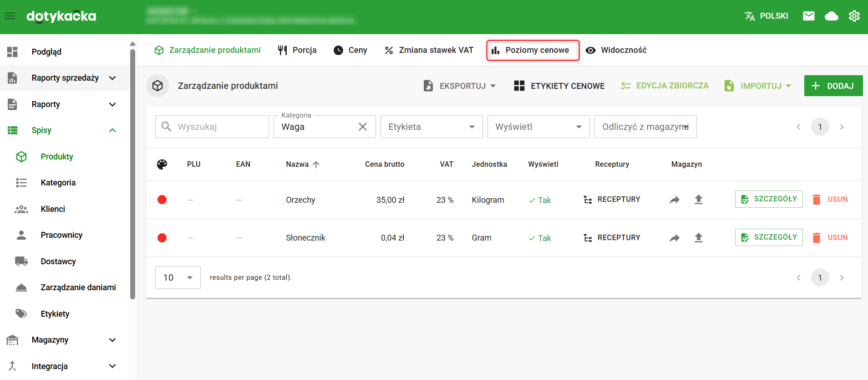Screen dimensions: 868x380
Task: Click EDYCJA ZBIORCZA button
Action: pyautogui.click(x=665, y=86)
